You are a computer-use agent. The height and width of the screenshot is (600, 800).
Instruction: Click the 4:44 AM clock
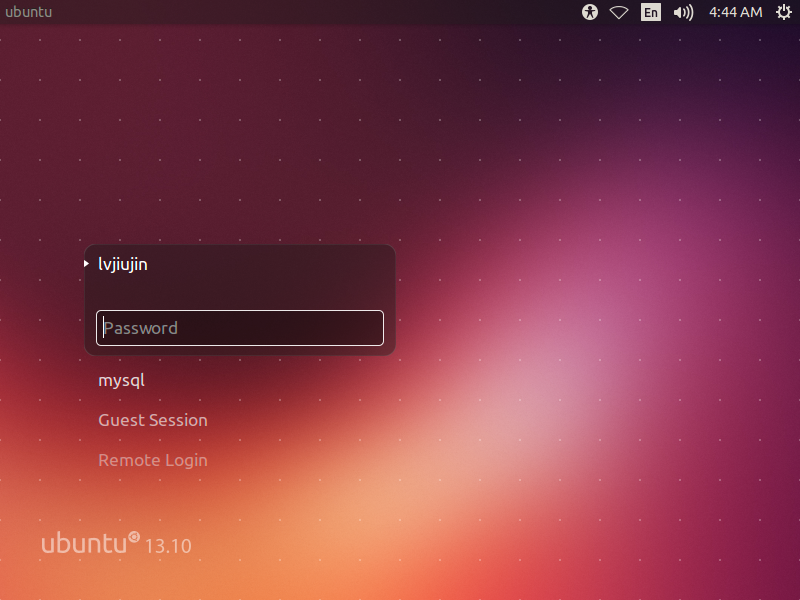tap(735, 12)
